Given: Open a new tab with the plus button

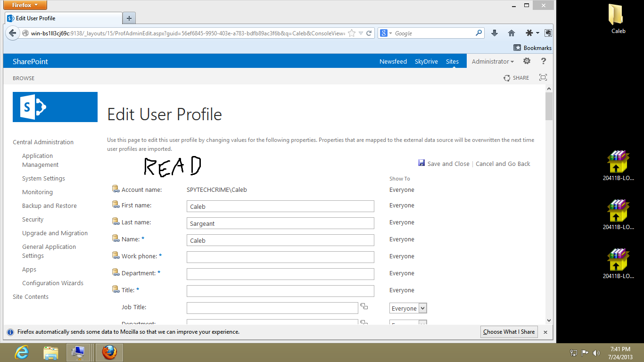Looking at the screenshot, I should [129, 18].
